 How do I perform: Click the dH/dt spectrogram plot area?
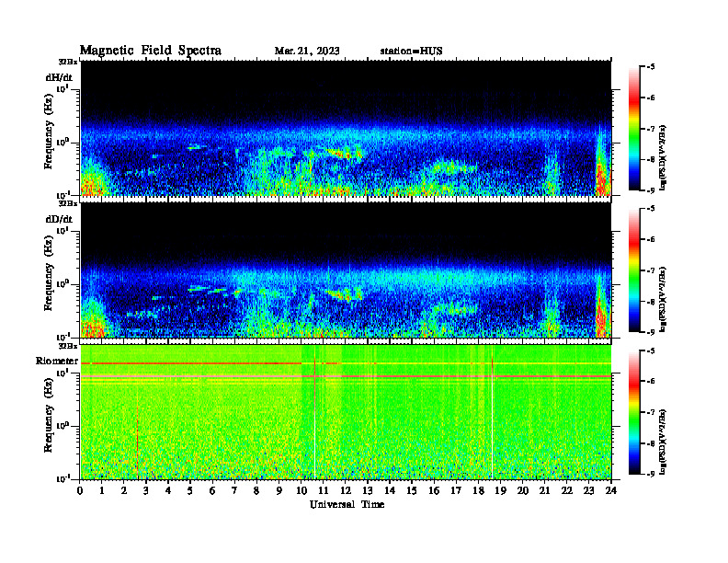click(x=346, y=128)
